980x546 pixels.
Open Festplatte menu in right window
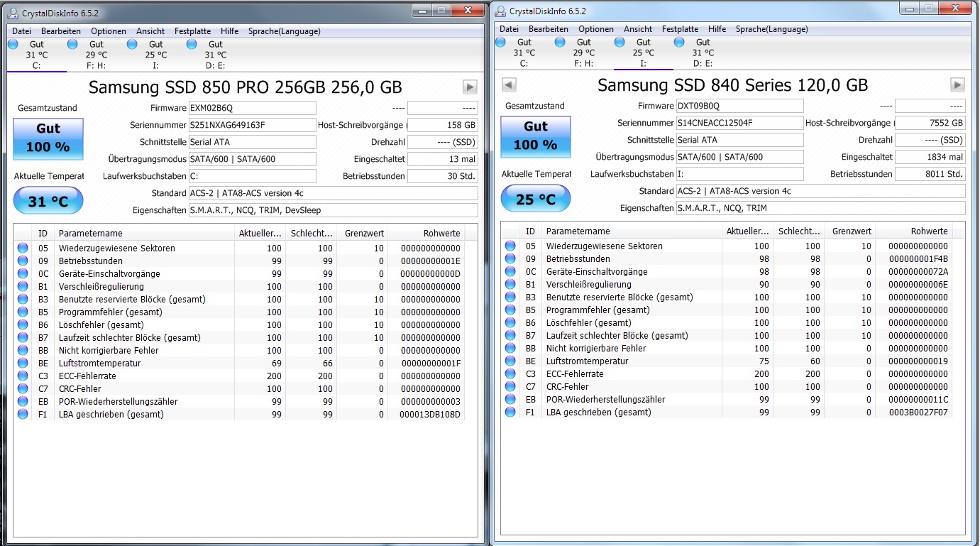pyautogui.click(x=680, y=29)
